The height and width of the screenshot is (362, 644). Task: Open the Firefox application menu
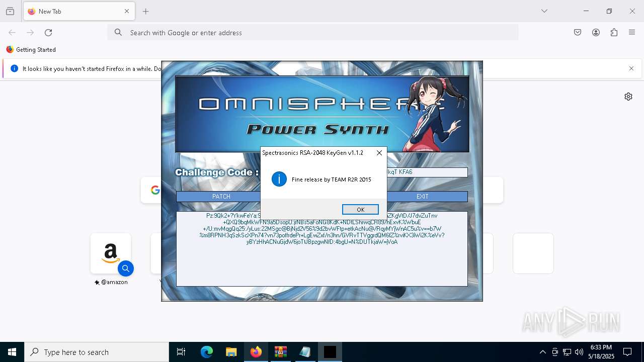pyautogui.click(x=632, y=33)
